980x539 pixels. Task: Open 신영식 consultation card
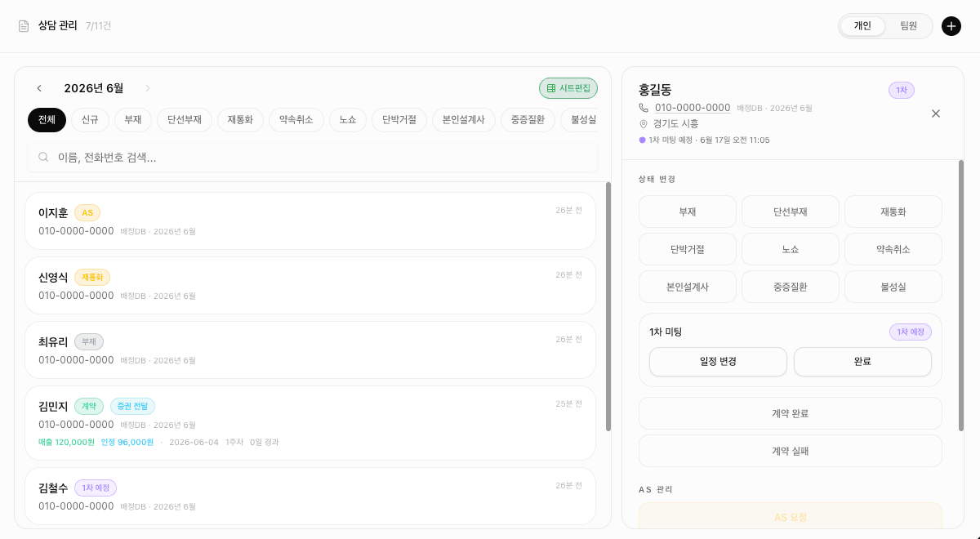pos(310,286)
